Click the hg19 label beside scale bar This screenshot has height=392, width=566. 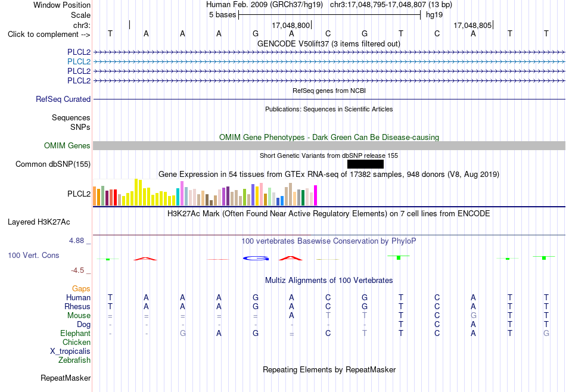[434, 15]
